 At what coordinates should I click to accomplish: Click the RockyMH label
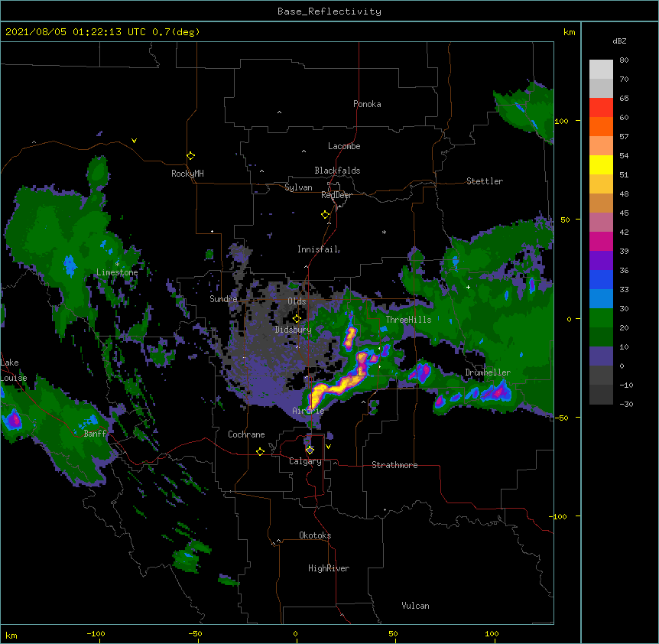point(187,173)
